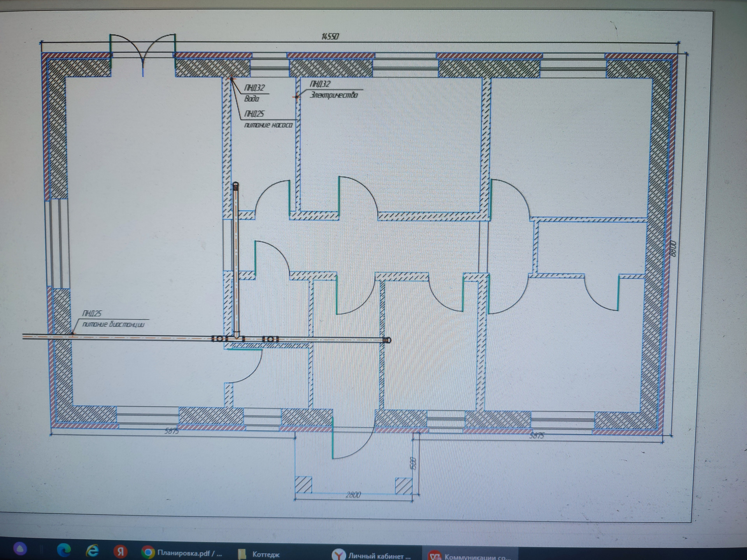747x560 pixels.
Task: Launch Microsoft Edge from the taskbar
Action: 64,550
